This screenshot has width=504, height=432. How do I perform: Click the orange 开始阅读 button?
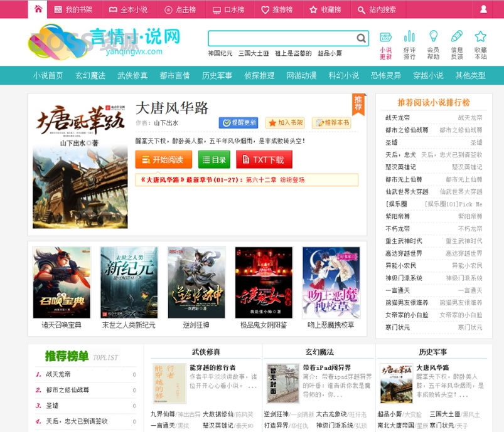click(x=164, y=159)
